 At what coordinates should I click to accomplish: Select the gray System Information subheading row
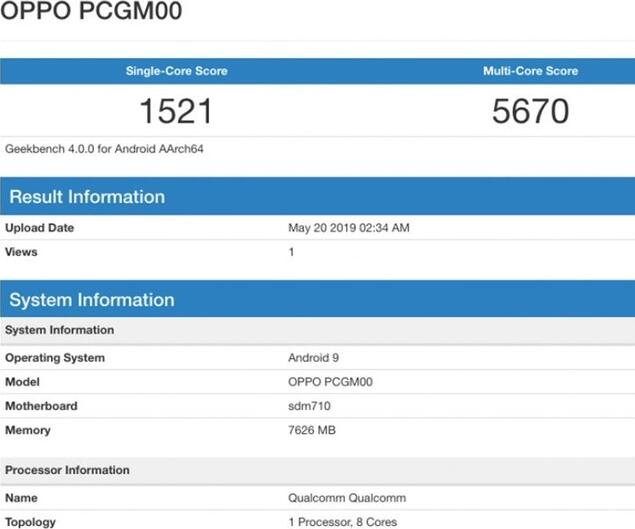pos(318,330)
